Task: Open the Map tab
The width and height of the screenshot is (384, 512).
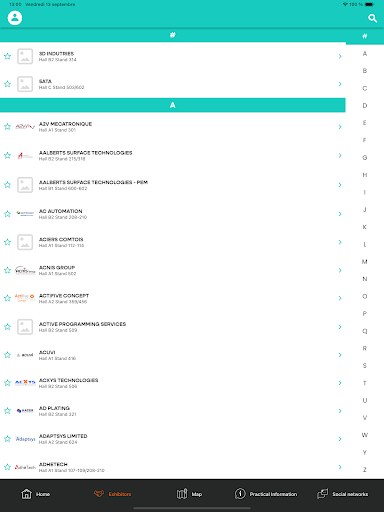Action: 189,494
